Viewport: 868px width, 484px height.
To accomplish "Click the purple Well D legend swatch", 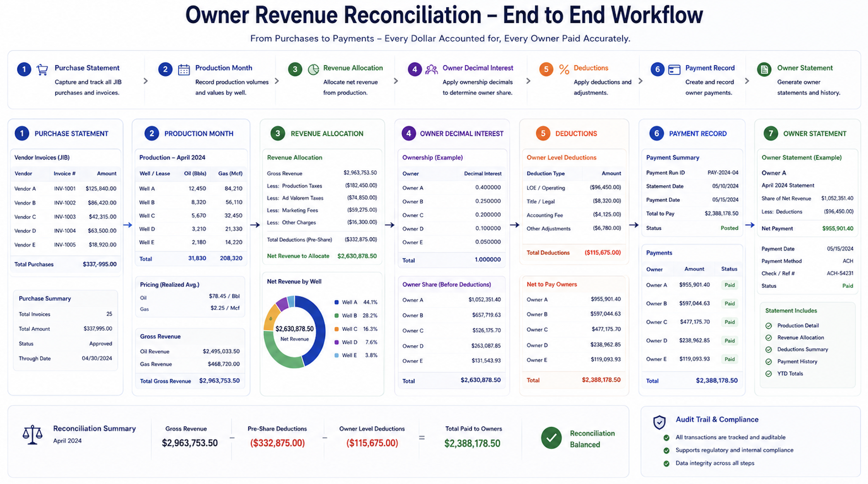I will tap(336, 342).
